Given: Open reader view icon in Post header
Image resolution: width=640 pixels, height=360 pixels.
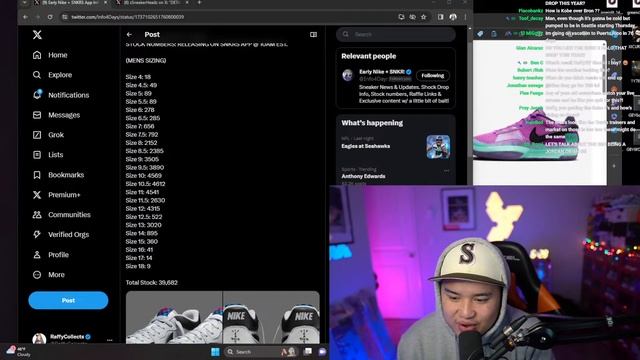Looking at the screenshot, I should [x=313, y=35].
